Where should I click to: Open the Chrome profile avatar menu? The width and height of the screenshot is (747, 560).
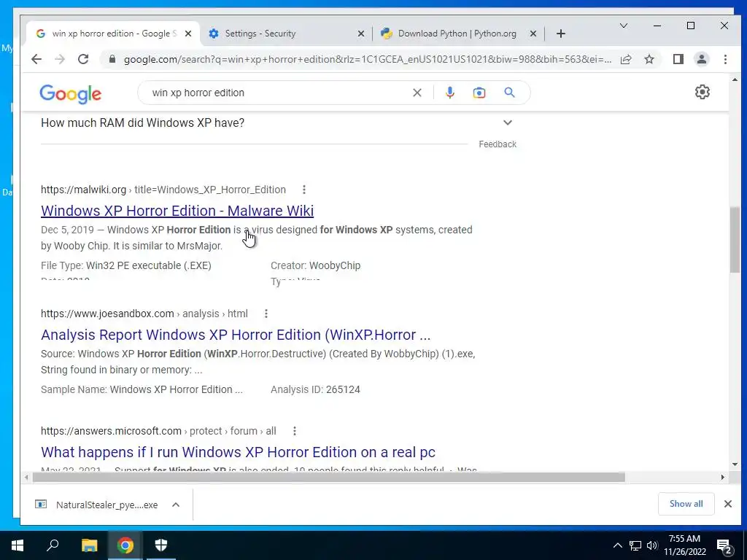point(701,59)
